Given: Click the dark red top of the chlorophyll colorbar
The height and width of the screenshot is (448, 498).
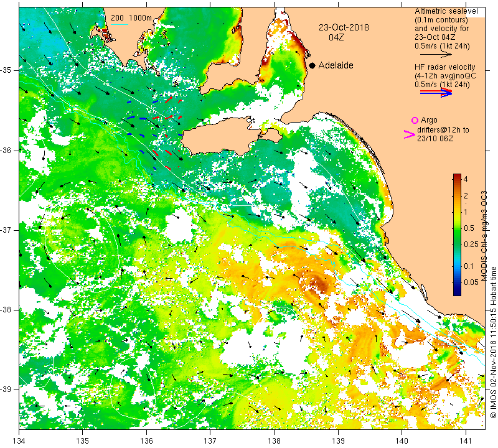Looking at the screenshot, I should click(x=457, y=175).
